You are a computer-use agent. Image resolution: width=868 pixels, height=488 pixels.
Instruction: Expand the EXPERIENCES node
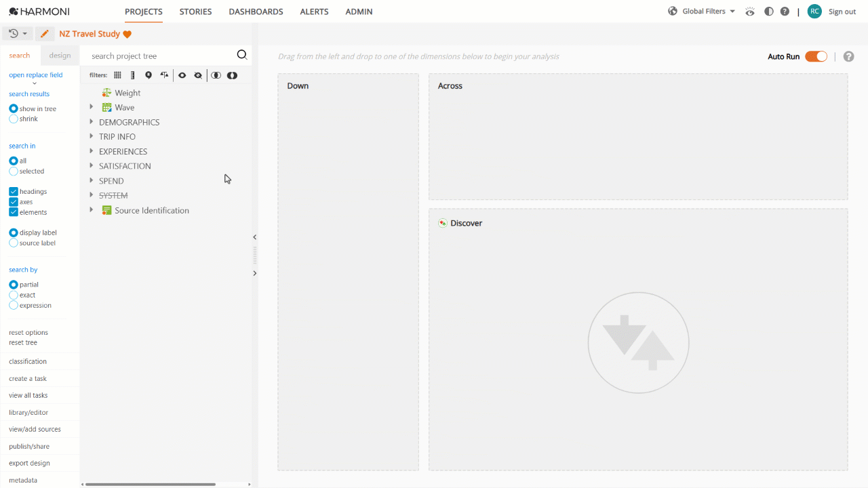[x=92, y=151]
